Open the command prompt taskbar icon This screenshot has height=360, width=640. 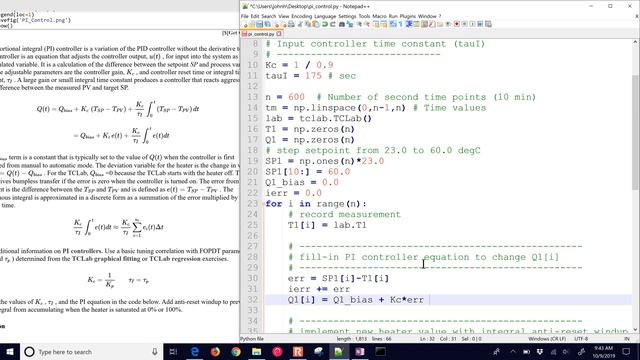[380, 351]
